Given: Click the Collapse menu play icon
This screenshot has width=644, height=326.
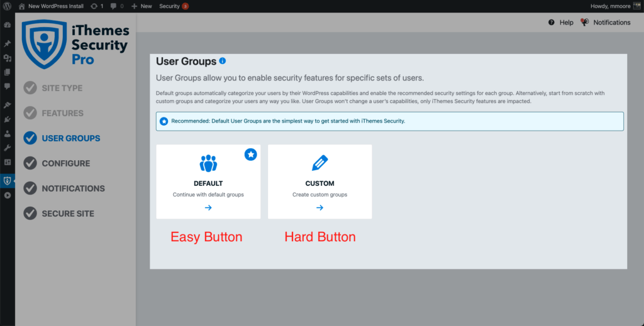Looking at the screenshot, I should point(7,195).
